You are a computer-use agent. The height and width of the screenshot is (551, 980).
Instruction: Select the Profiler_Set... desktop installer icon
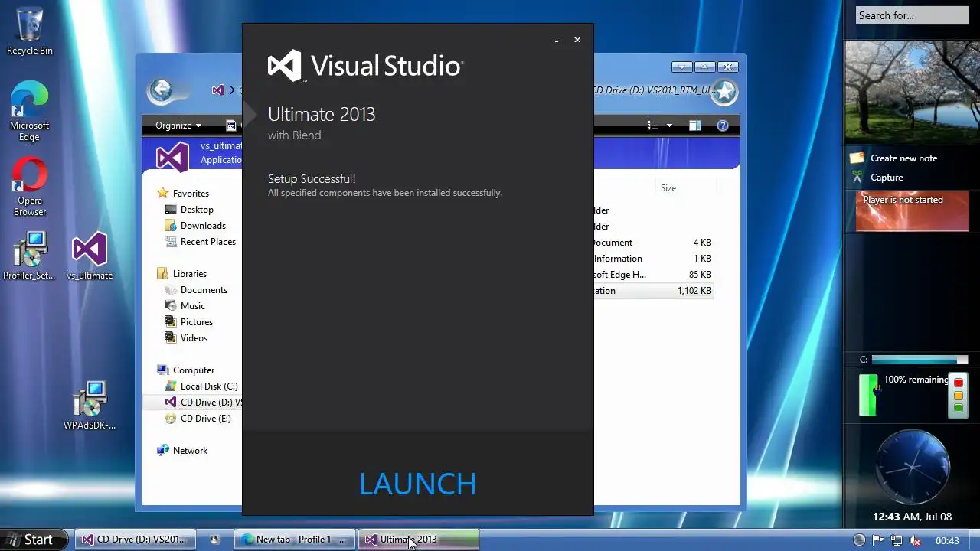point(30,256)
